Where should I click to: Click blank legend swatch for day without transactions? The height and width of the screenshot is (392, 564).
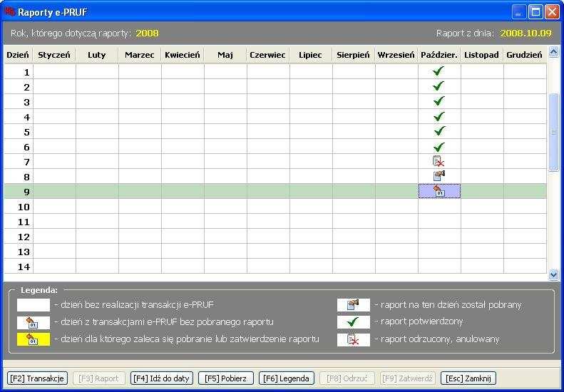33,305
